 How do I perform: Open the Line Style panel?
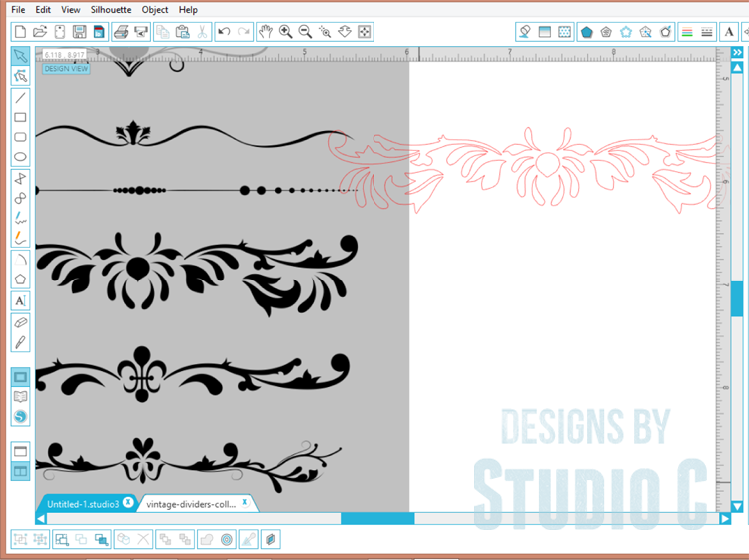pos(707,32)
